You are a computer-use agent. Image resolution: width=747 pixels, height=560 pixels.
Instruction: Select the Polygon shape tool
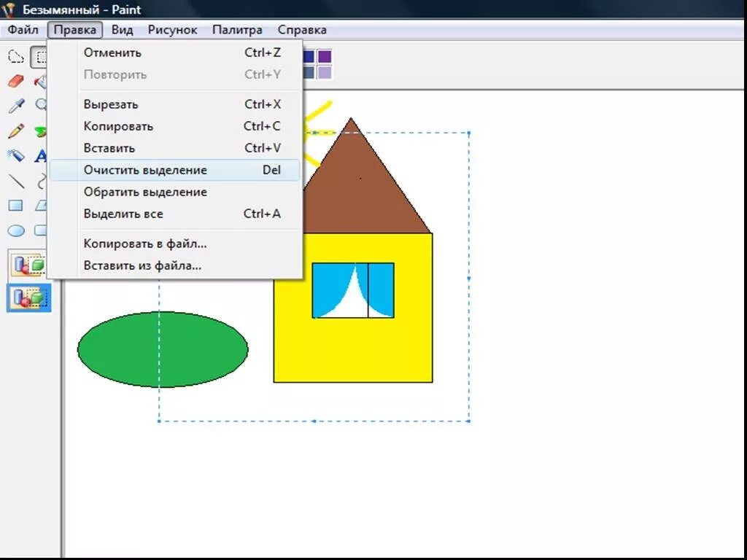pyautogui.click(x=42, y=205)
